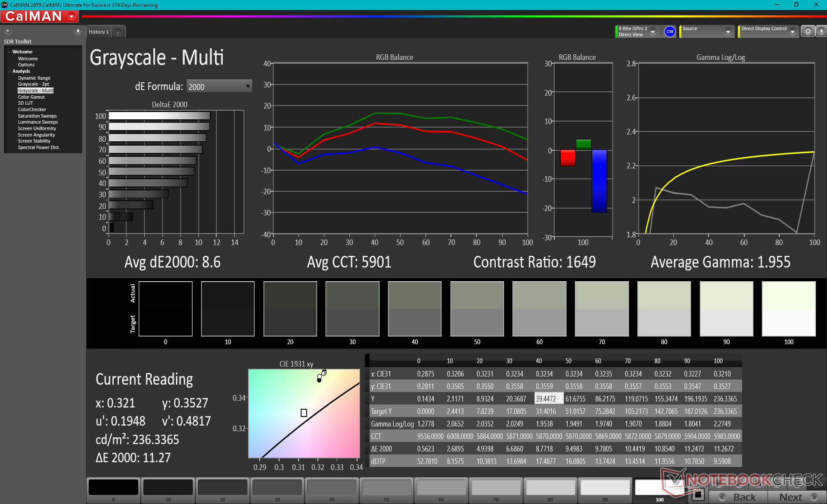Collapse the right panel arrow button
Viewport: 827px width, 504px height.
click(821, 31)
